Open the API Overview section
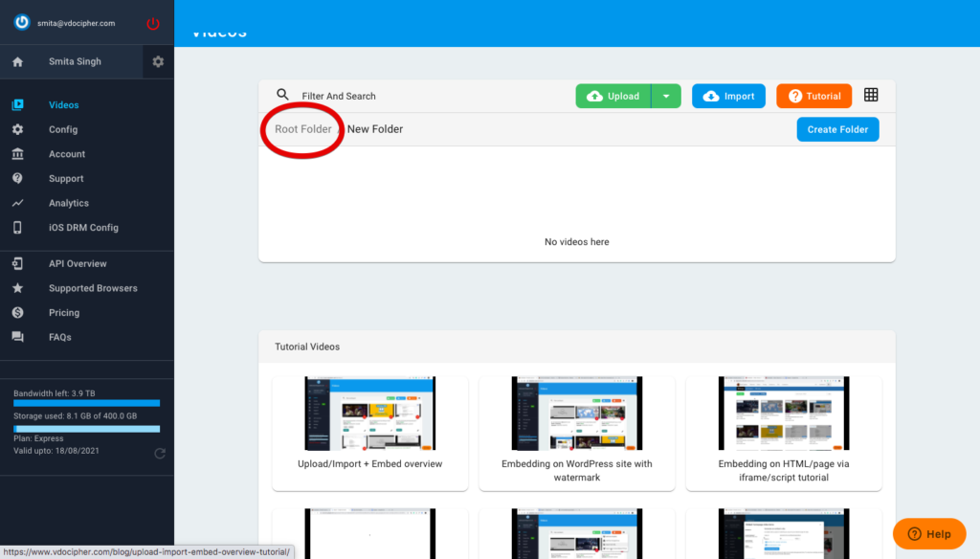 [78, 263]
